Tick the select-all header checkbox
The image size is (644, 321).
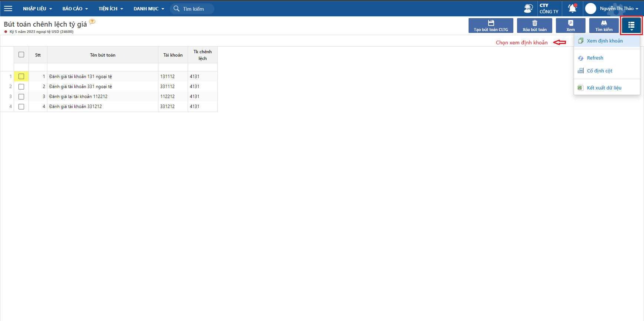pos(21,55)
